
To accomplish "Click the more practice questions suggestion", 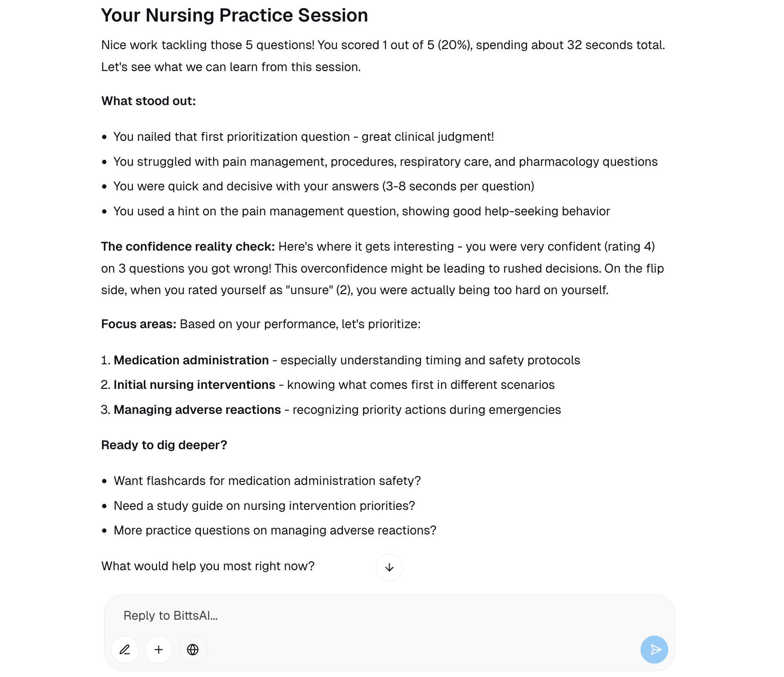I will (x=275, y=530).
